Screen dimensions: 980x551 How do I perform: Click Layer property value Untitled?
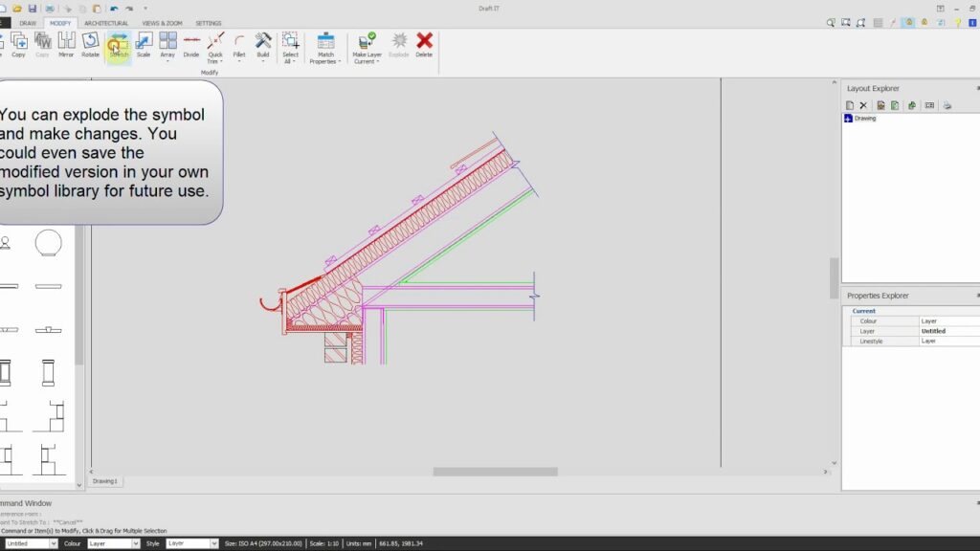pos(948,331)
